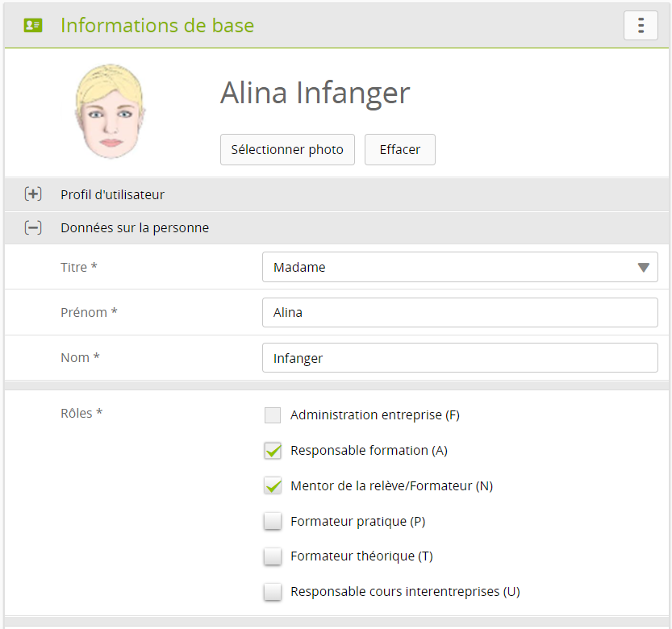Check the Formateur théorique (T) box

click(273, 556)
